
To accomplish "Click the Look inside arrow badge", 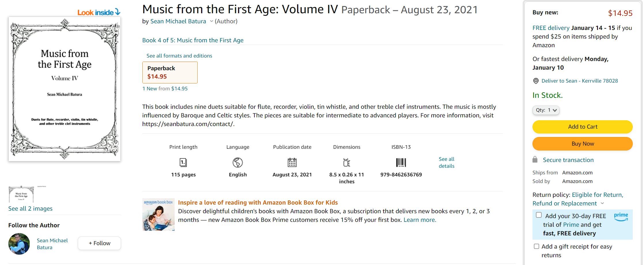I will [99, 12].
